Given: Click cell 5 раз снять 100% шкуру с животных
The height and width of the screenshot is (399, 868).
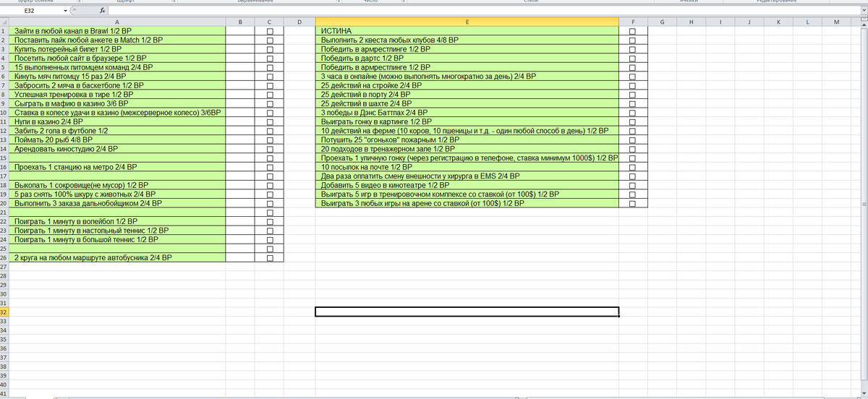Looking at the screenshot, I should click(117, 194).
